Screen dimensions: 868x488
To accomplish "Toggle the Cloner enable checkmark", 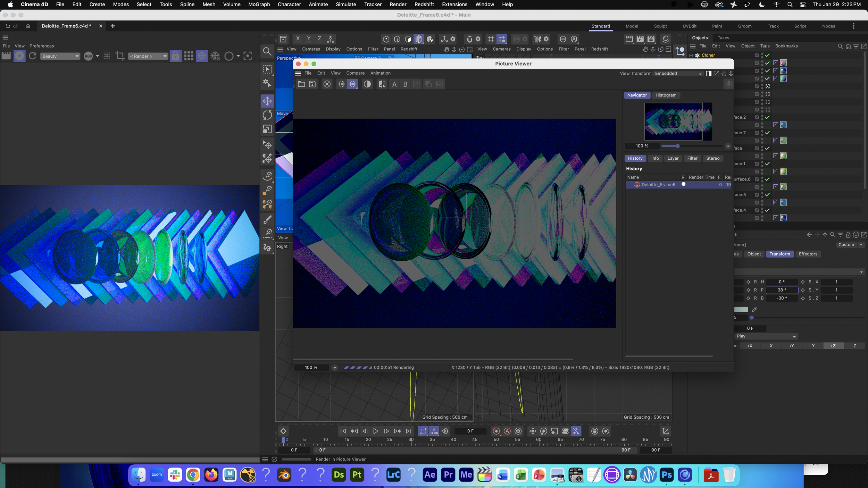I will click(x=767, y=55).
